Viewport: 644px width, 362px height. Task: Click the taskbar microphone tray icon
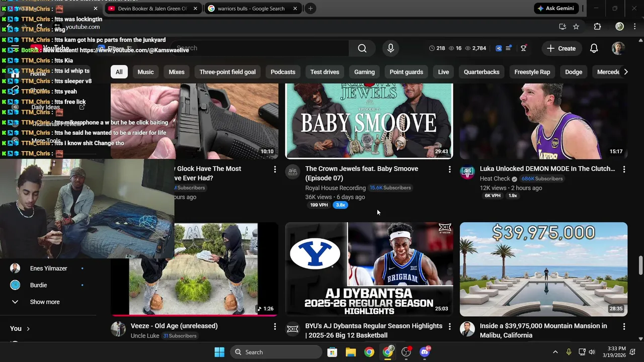[x=569, y=352]
